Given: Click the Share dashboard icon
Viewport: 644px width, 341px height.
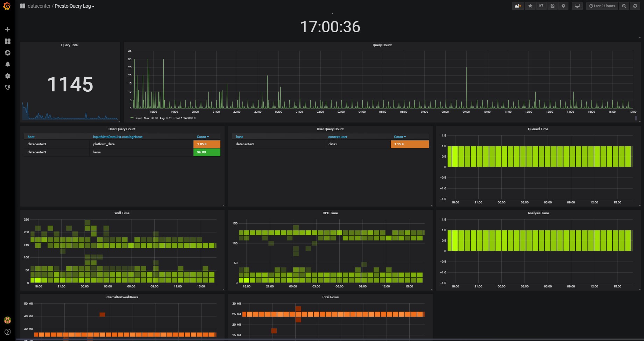Looking at the screenshot, I should point(541,6).
